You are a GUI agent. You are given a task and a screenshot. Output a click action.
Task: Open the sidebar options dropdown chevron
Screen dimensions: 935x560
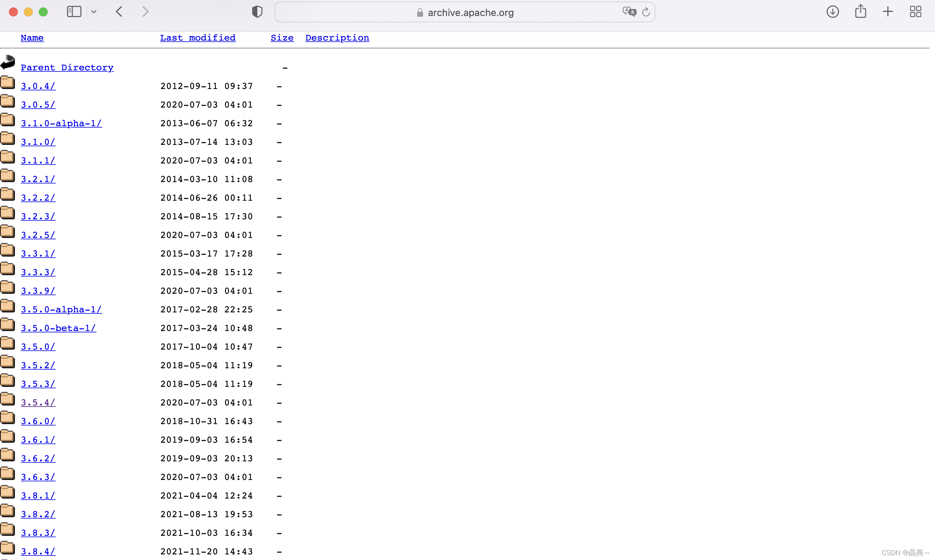tap(94, 12)
